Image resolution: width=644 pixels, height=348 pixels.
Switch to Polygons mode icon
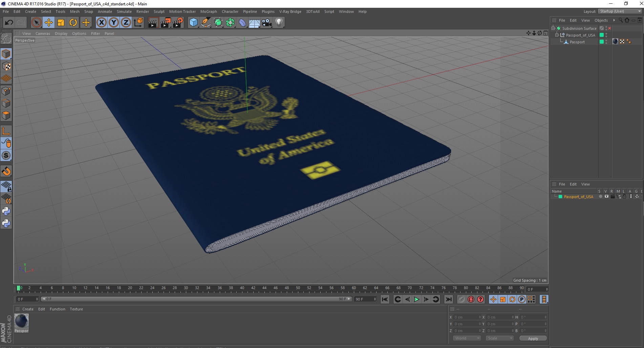pos(6,115)
